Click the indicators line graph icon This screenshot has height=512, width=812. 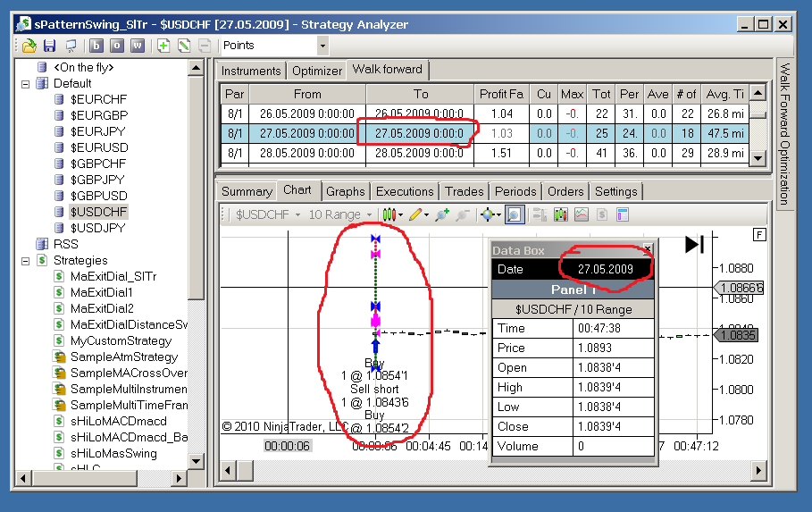pyautogui.click(x=581, y=214)
